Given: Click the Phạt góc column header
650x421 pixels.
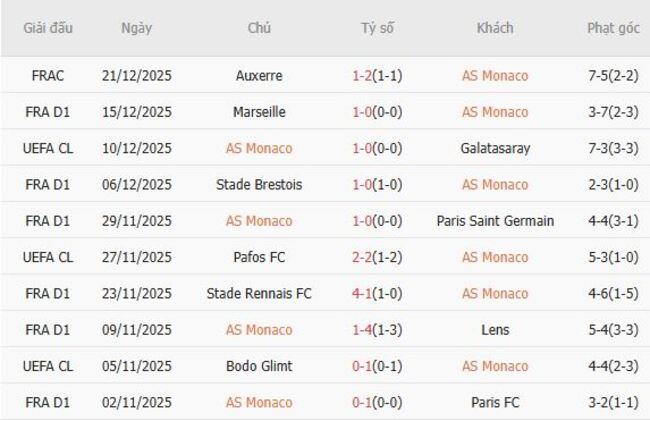Looking at the screenshot, I should point(613,28).
